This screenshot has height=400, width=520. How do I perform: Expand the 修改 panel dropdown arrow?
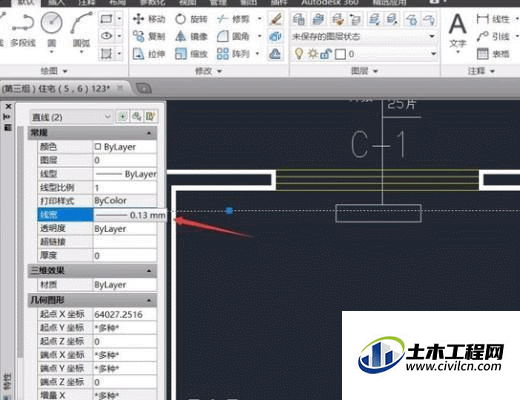click(219, 71)
